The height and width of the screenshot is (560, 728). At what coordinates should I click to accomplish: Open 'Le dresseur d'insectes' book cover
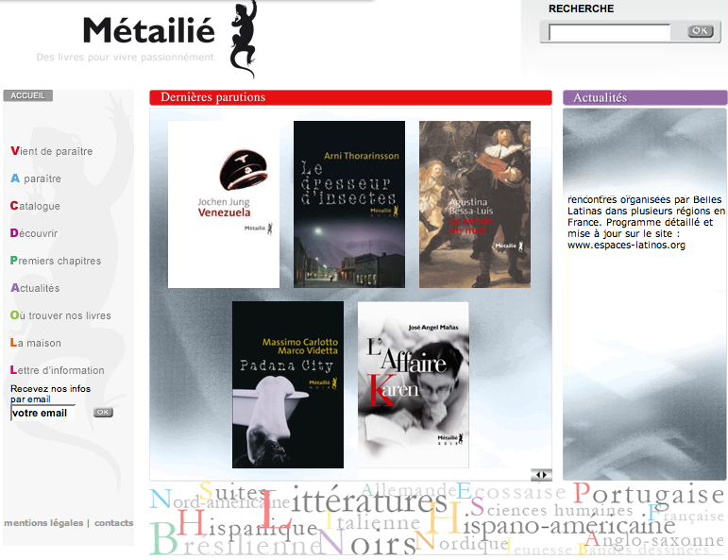coord(349,204)
